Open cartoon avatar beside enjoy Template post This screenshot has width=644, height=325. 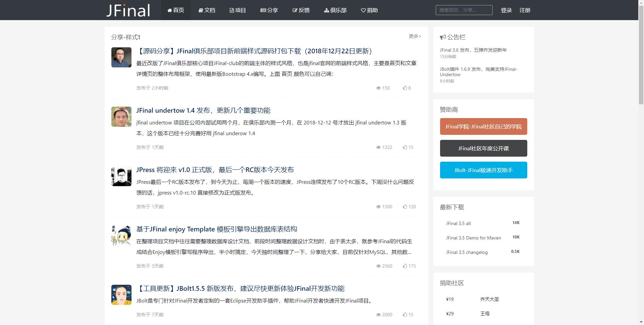(121, 235)
